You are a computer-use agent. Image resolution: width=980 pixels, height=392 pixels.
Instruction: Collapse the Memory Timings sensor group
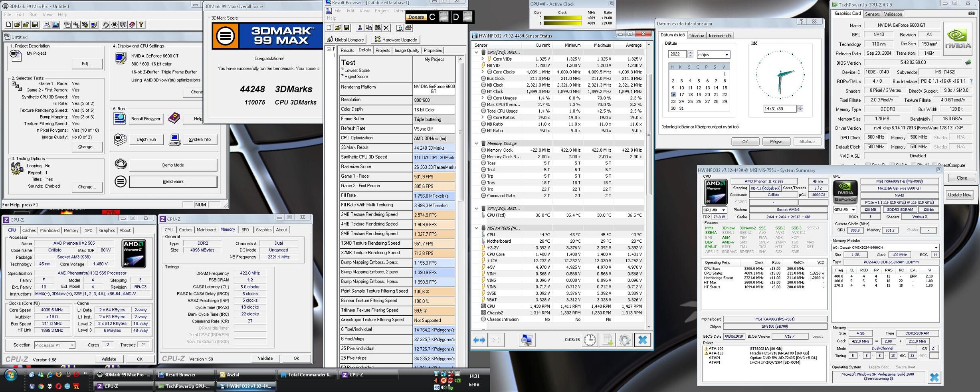pos(476,143)
